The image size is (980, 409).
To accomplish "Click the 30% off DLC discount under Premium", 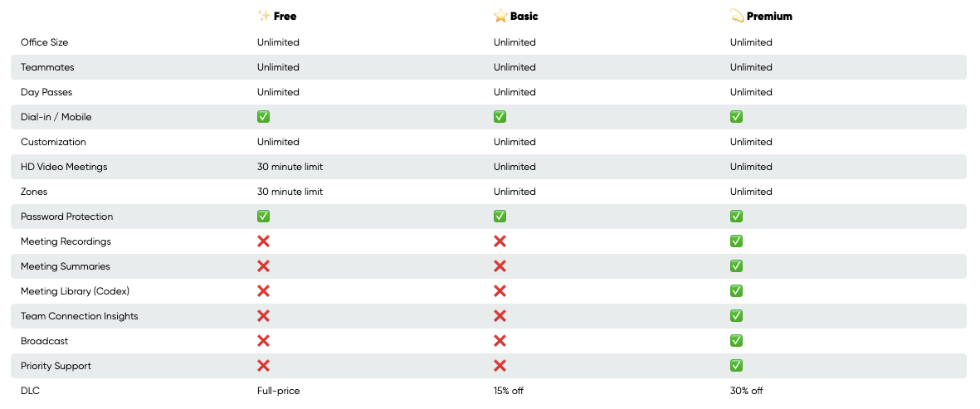I will pyautogui.click(x=746, y=391).
